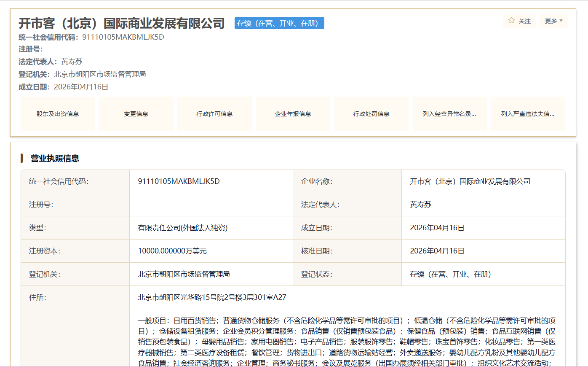Open the 更多 dropdown menu
The width and height of the screenshot is (588, 369).
click(551, 20)
